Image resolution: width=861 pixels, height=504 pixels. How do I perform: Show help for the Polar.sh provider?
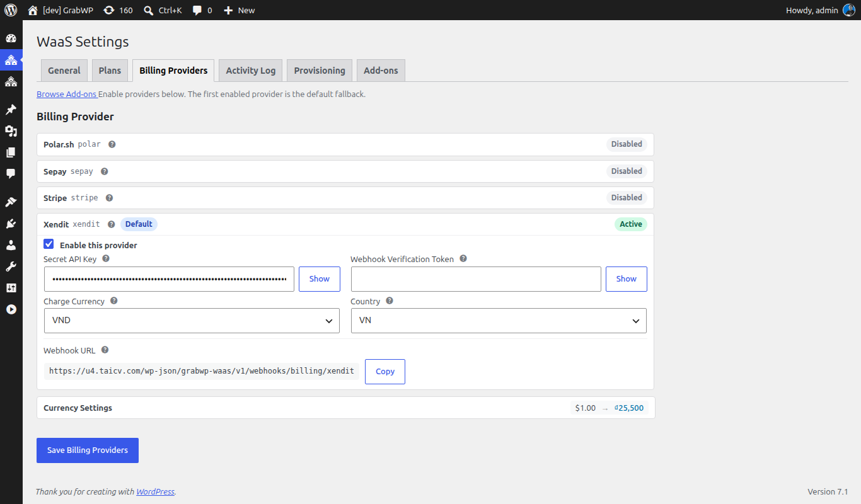(x=112, y=144)
